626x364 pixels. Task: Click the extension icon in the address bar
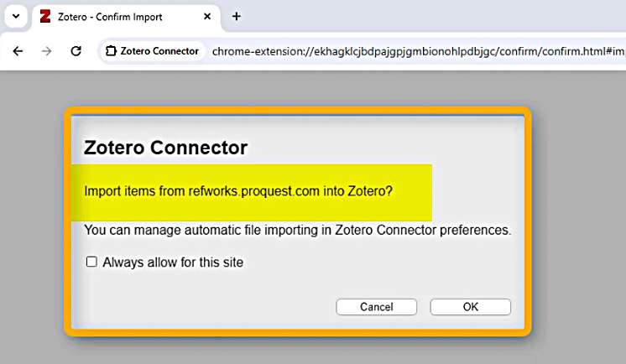click(x=110, y=51)
